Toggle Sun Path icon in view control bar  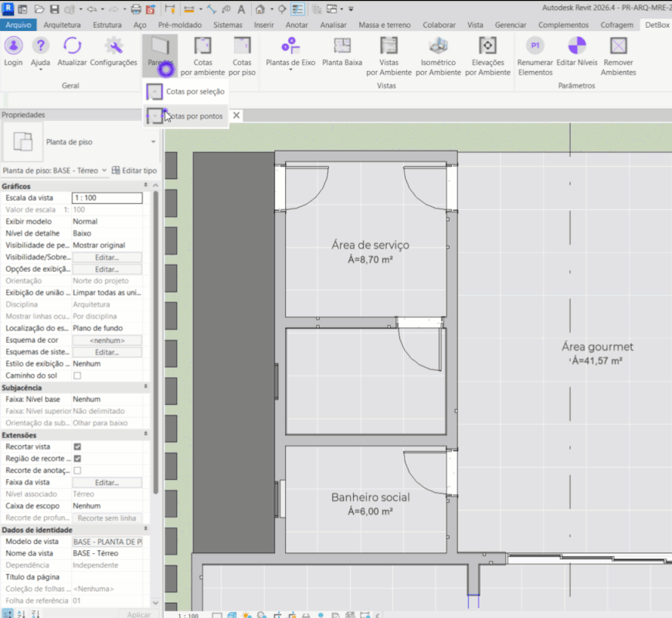pyautogui.click(x=247, y=615)
